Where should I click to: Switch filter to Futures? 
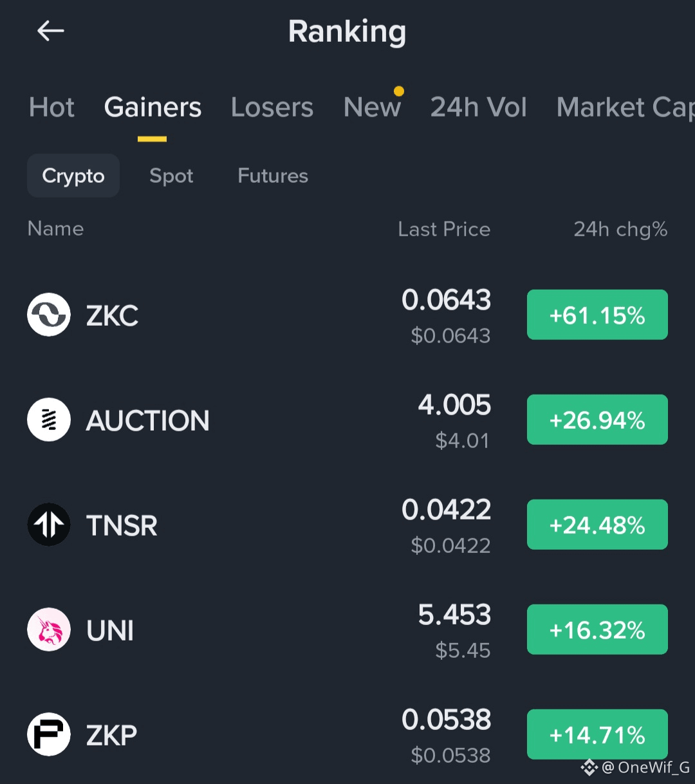(x=273, y=176)
